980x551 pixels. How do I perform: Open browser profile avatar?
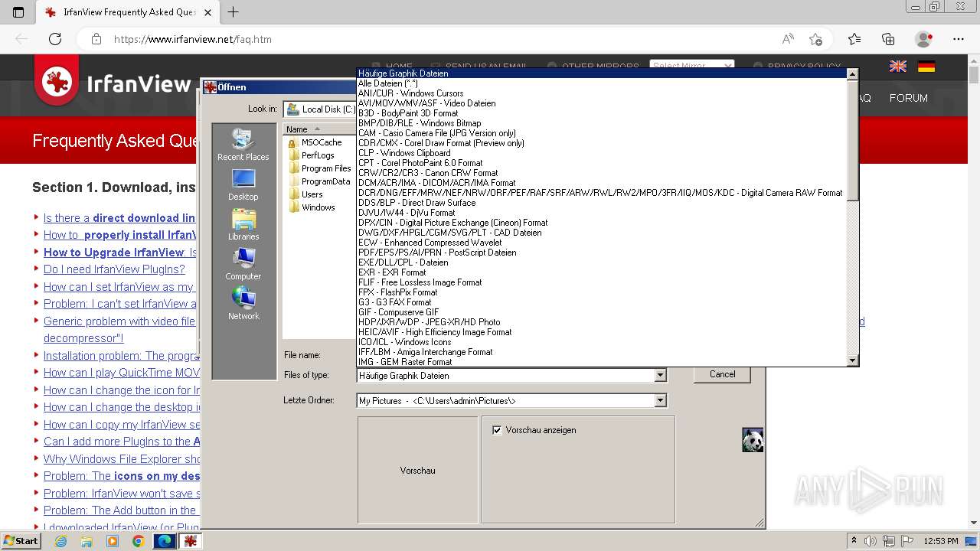(x=924, y=39)
